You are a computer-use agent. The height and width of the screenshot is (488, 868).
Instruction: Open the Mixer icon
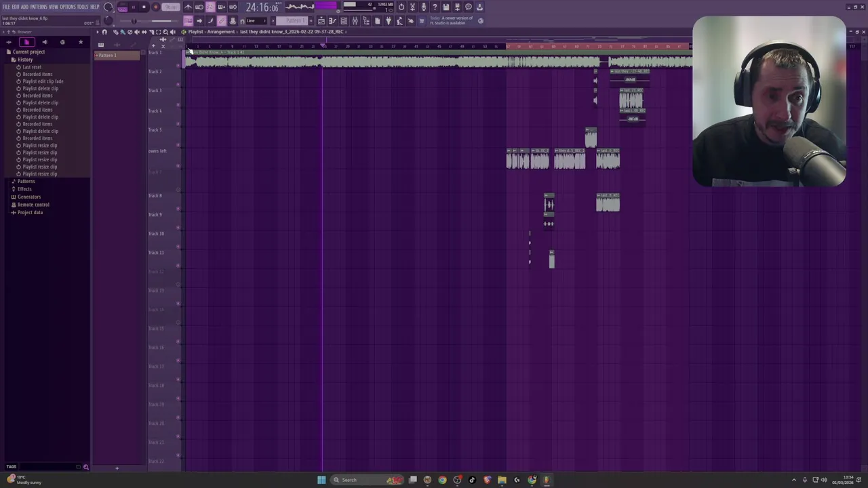pyautogui.click(x=355, y=21)
